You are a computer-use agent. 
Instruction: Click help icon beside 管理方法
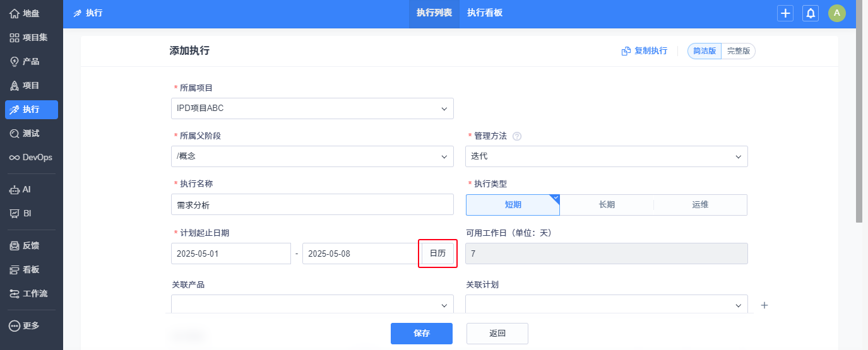point(517,136)
